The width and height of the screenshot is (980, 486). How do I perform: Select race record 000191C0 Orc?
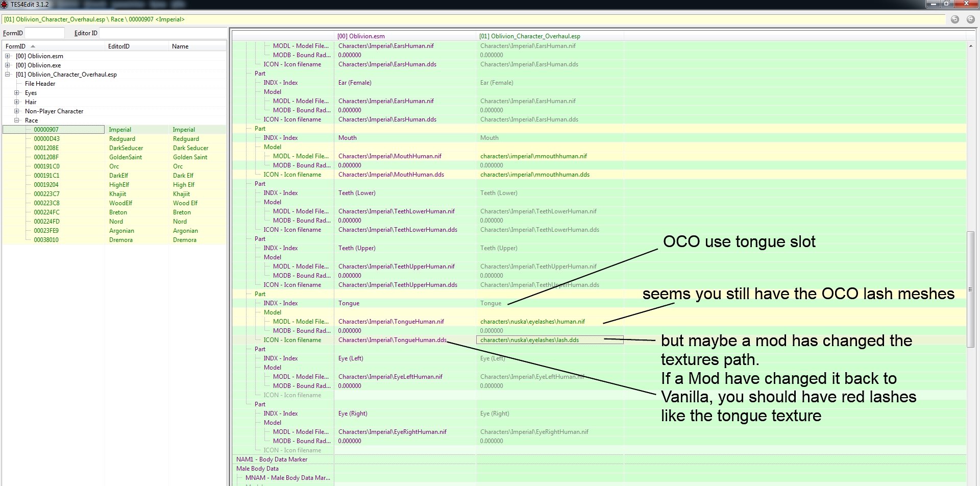point(114,166)
